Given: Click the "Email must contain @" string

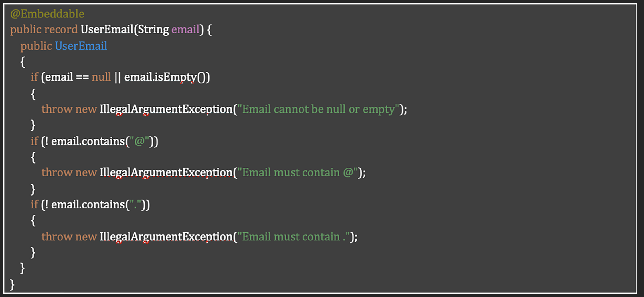Looking at the screenshot, I should 298,172.
